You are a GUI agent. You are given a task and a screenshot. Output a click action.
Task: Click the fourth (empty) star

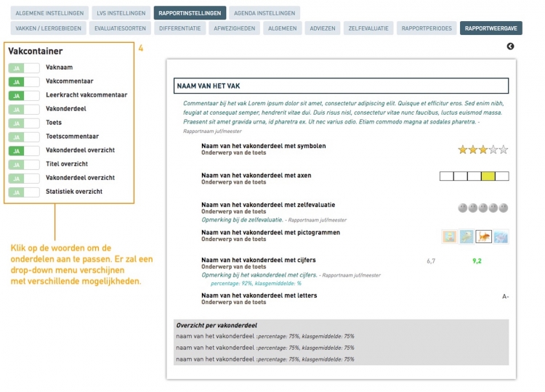point(493,150)
